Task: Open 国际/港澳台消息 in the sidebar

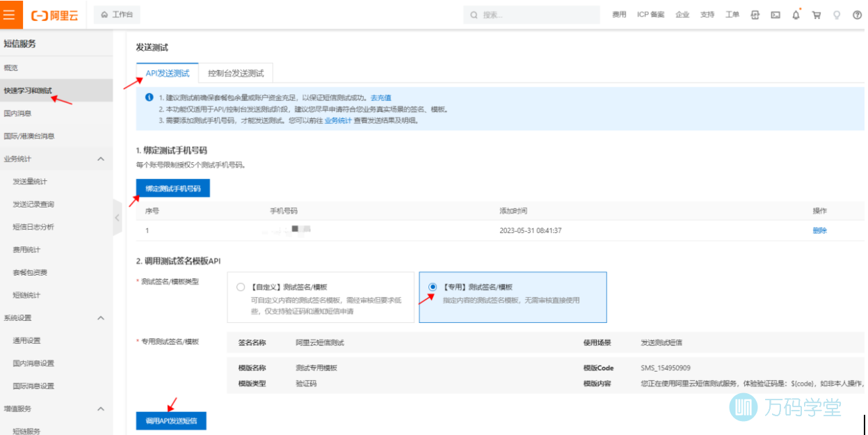Action: [56, 136]
